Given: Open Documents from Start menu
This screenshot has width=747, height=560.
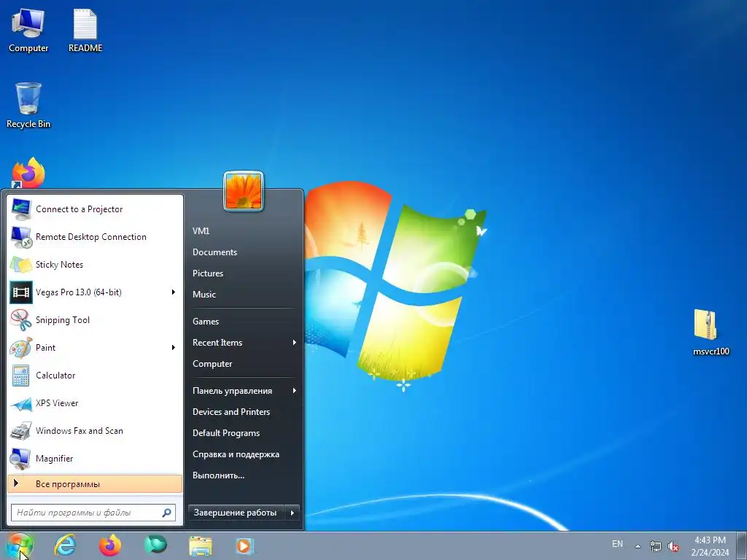Looking at the screenshot, I should (214, 252).
